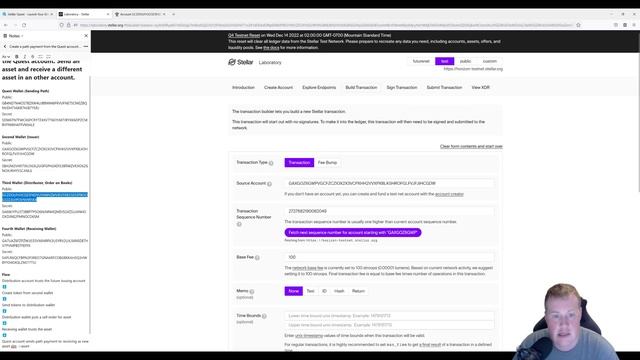Click the info icon beside Memo
Viewport: 640px width, 360px height.
[x=252, y=291]
